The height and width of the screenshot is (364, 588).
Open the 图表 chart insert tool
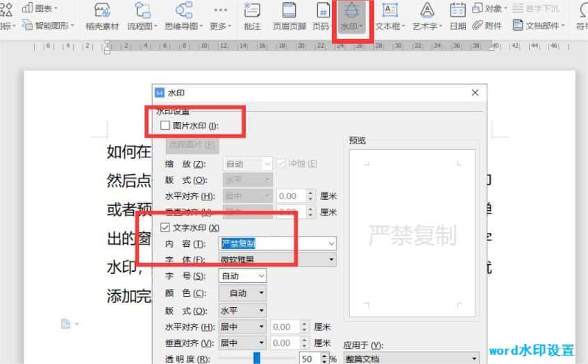[x=40, y=8]
